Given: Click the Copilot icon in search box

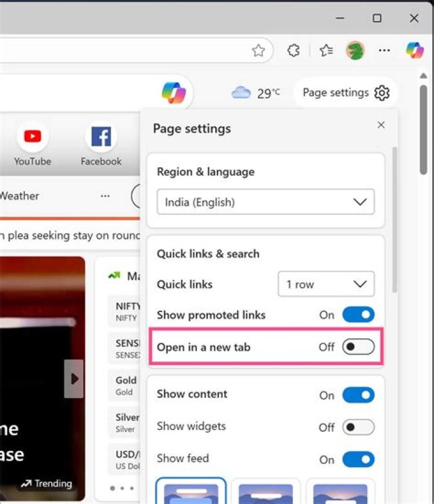Looking at the screenshot, I should (x=174, y=93).
